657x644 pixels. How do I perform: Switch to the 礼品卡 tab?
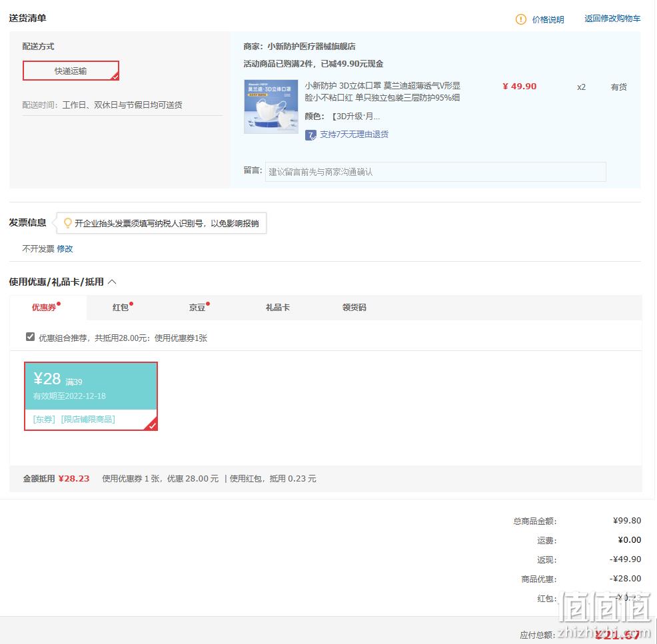(277, 307)
